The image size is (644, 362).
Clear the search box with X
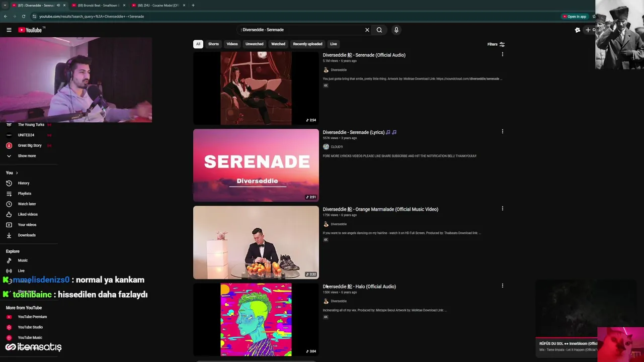pyautogui.click(x=367, y=30)
